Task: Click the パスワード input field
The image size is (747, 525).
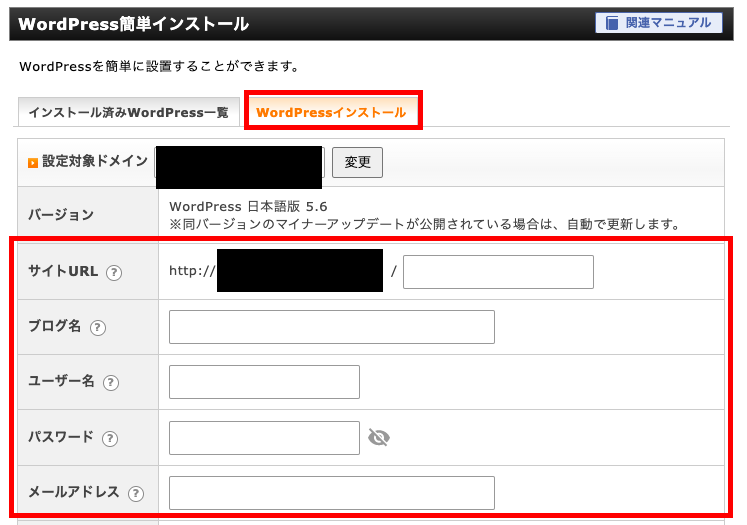Action: [264, 437]
